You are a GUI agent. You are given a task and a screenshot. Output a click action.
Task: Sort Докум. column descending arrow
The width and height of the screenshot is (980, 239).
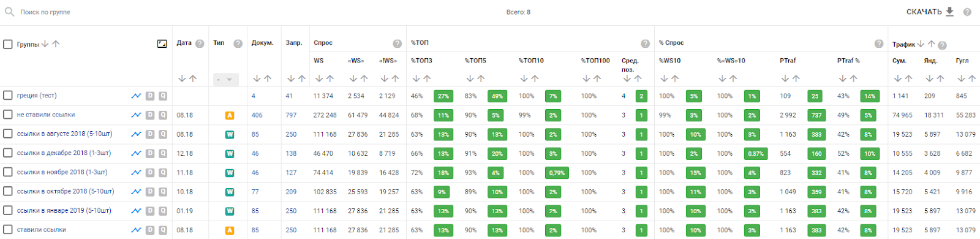pos(257,78)
